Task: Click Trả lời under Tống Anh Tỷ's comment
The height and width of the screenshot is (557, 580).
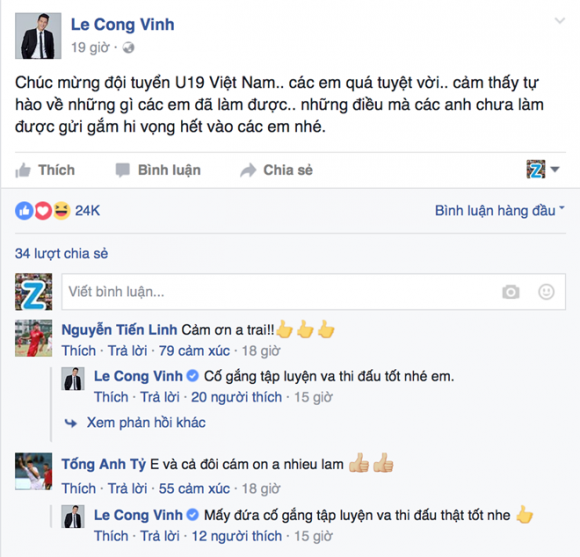Action: click(127, 489)
